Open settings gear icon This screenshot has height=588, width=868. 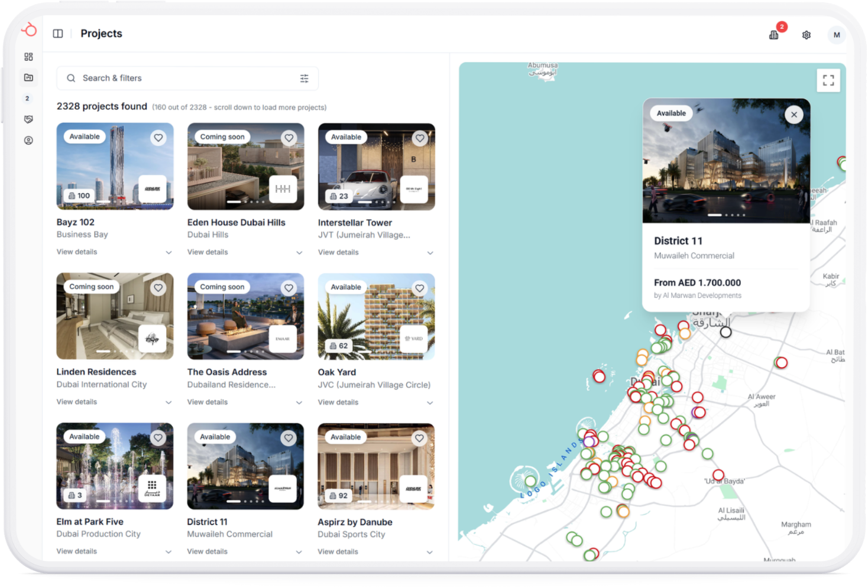pos(807,35)
